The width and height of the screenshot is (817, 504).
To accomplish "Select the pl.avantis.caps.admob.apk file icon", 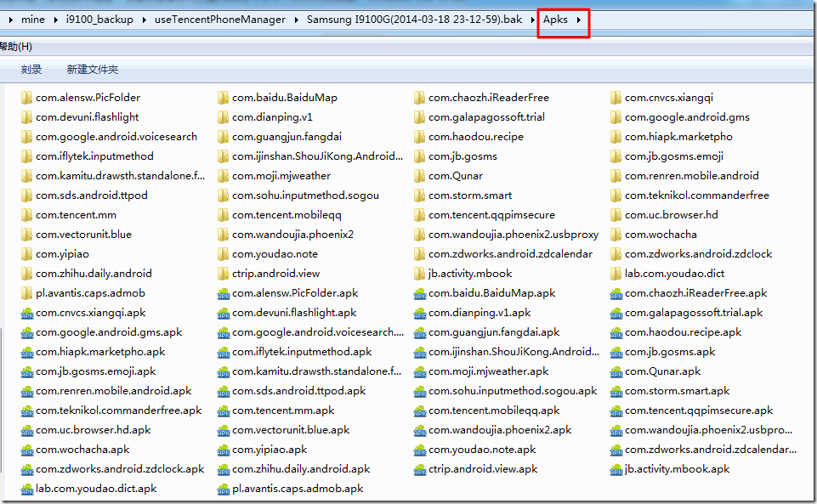I will (224, 490).
